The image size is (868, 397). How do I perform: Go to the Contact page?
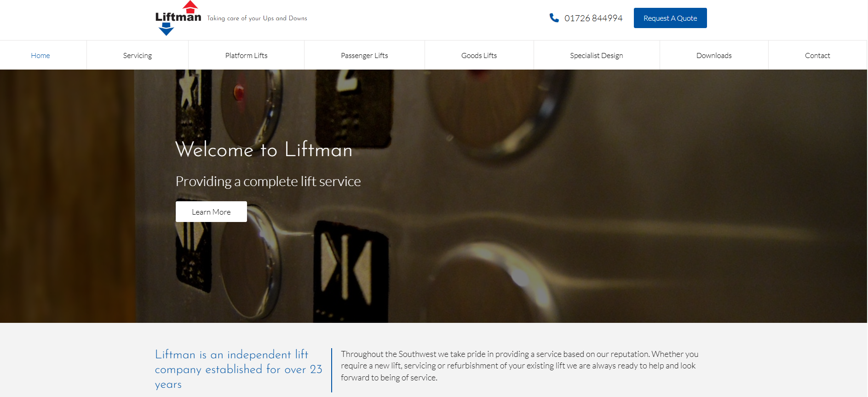click(x=817, y=55)
